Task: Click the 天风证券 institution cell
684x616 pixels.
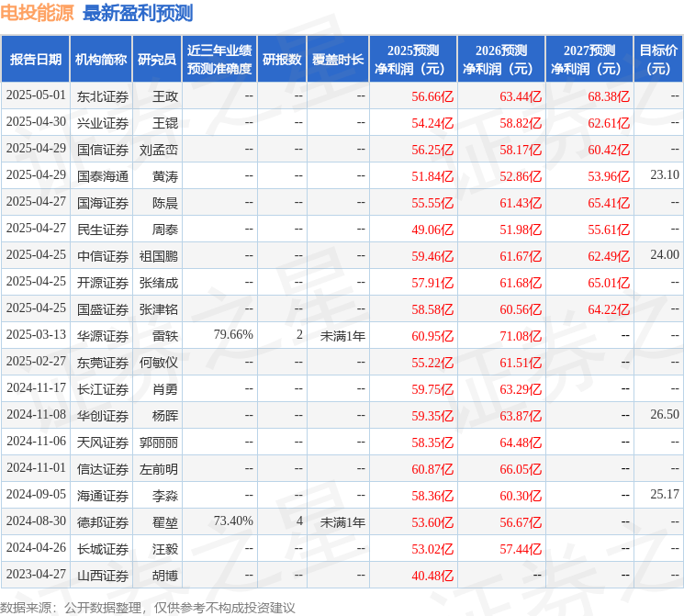Action: coord(103,442)
